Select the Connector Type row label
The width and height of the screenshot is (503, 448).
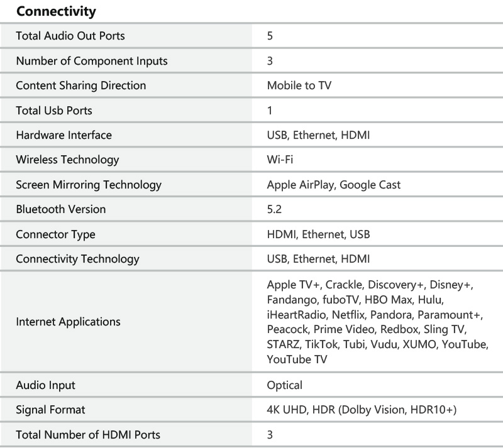coord(55,235)
